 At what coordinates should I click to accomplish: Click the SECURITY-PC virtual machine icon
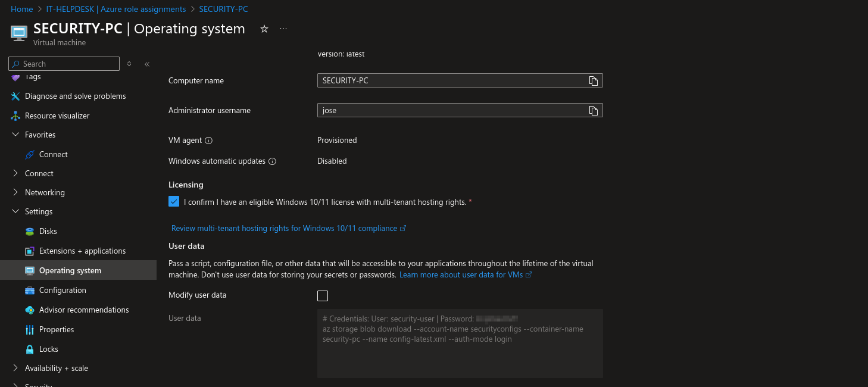[x=19, y=33]
